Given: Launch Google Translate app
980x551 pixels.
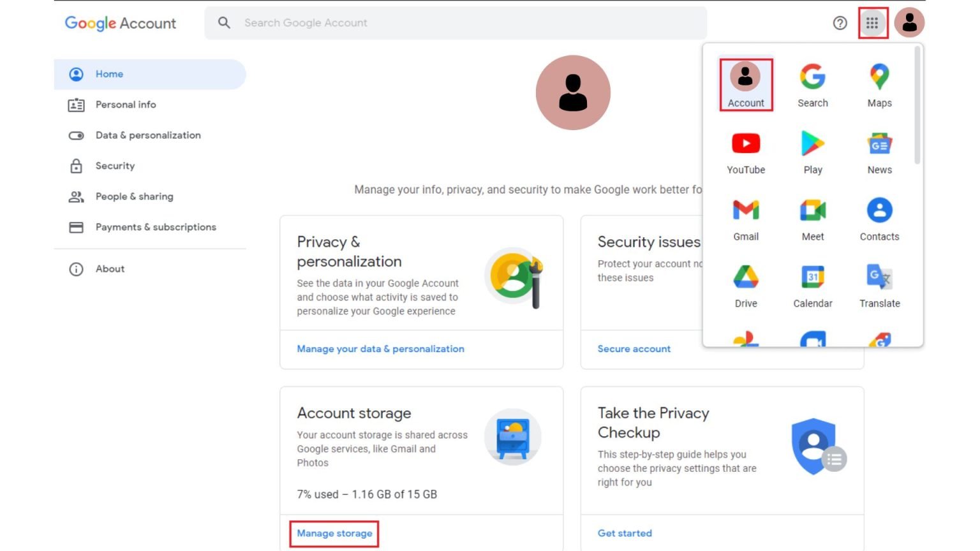Looking at the screenshot, I should pos(879,284).
